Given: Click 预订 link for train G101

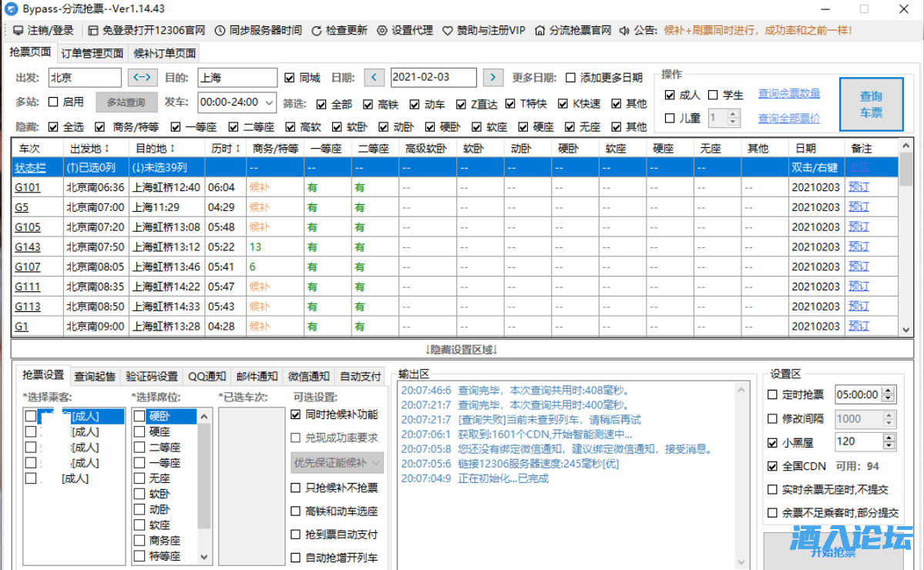Looking at the screenshot, I should [858, 187].
